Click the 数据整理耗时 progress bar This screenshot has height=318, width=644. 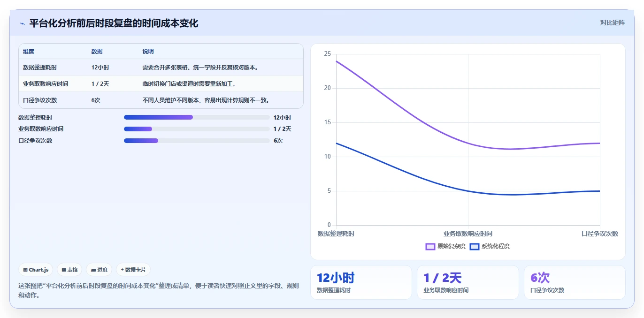(x=197, y=117)
